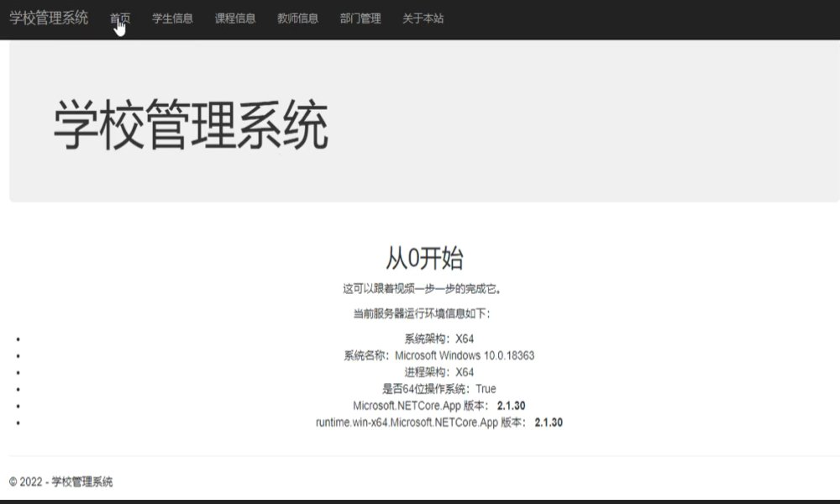Click the large 学校管理系统 banner heading

point(191,126)
